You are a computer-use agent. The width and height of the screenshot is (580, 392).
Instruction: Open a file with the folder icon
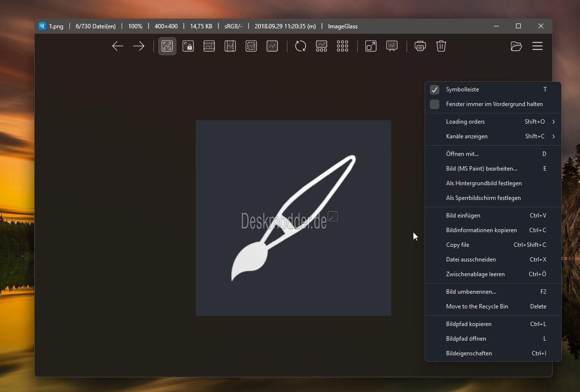pyautogui.click(x=516, y=46)
